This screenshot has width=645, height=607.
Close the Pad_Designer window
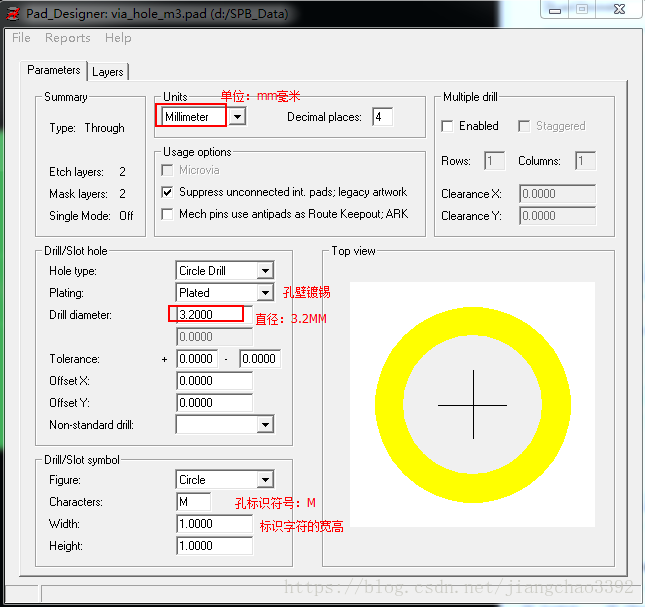point(619,9)
